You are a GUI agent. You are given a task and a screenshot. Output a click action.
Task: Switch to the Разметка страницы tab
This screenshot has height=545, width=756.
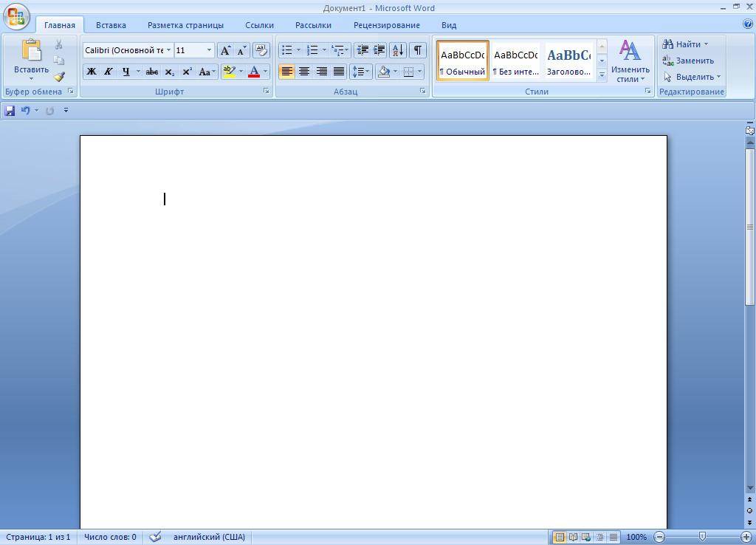(x=185, y=25)
